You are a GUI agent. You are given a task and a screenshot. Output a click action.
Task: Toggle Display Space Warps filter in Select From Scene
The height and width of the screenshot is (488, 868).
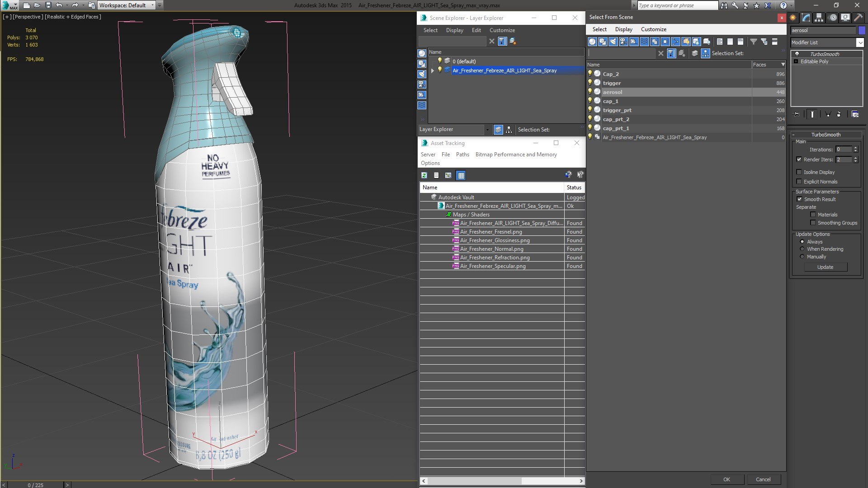click(644, 42)
